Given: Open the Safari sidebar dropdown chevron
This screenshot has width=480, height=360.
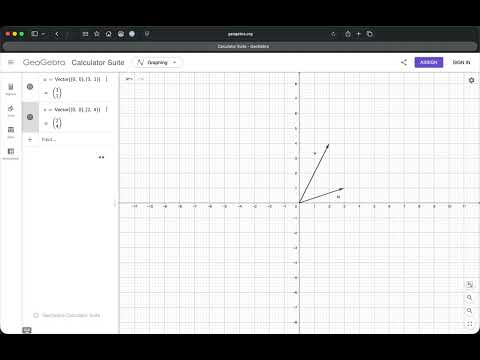Looking at the screenshot, I should [43, 34].
